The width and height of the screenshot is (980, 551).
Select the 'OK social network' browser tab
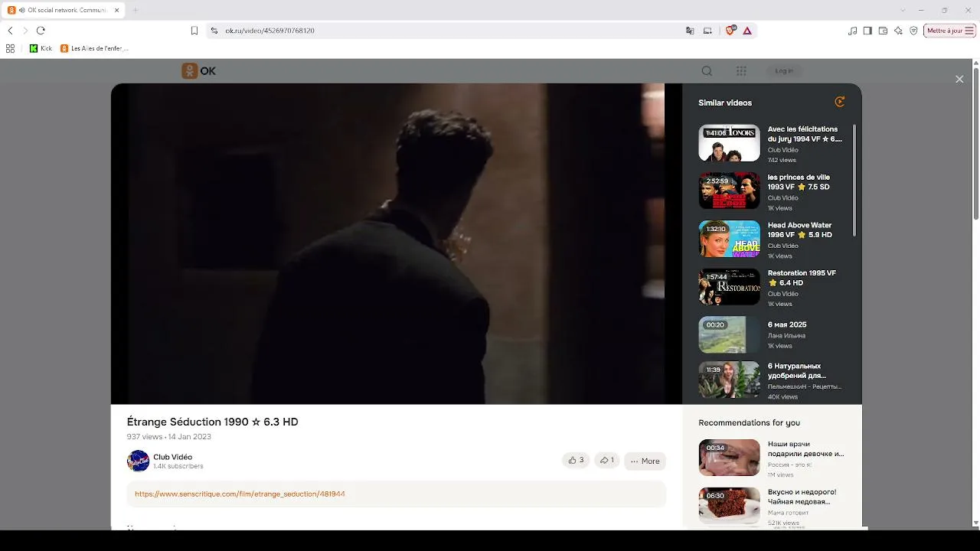click(x=63, y=10)
